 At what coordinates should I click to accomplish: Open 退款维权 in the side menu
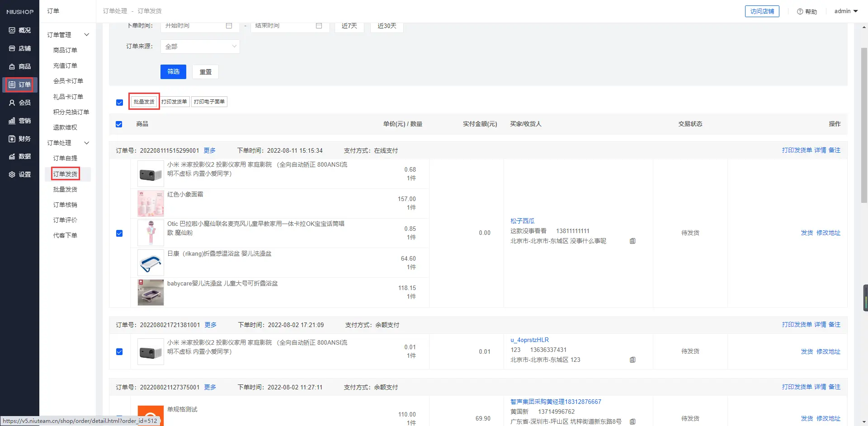[65, 127]
